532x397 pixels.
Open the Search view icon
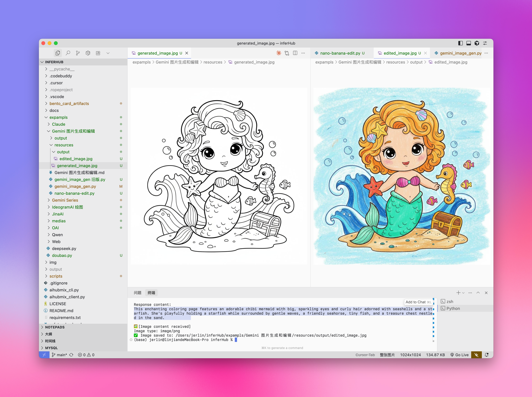tap(68, 53)
